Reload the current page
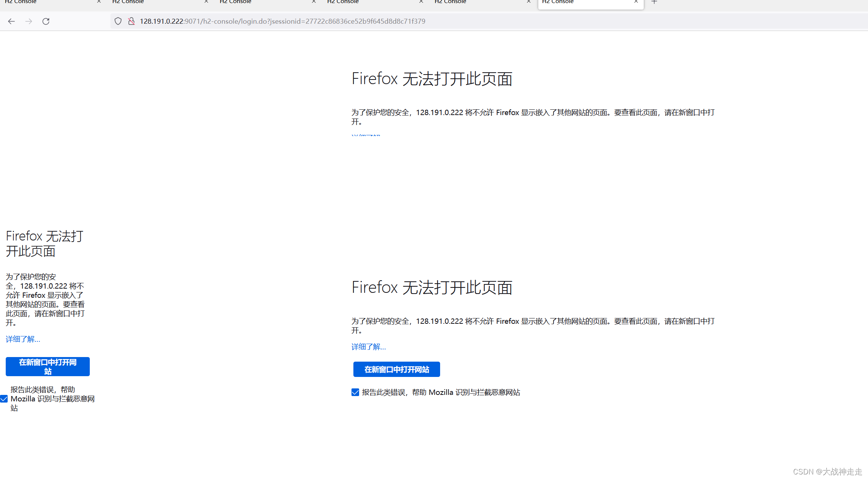Screen dimensions: 868x479 [46, 21]
